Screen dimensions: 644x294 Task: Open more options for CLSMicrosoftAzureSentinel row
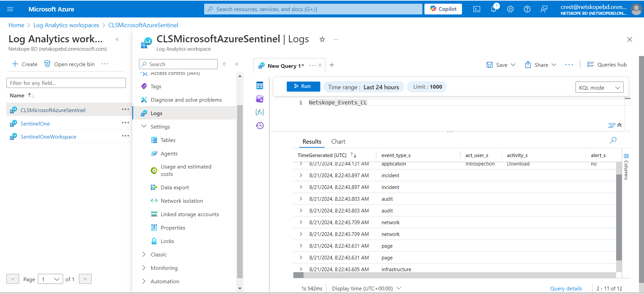point(126,109)
